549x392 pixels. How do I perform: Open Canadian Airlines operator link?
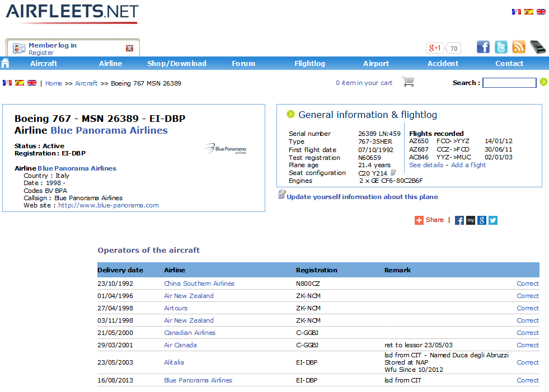(190, 333)
